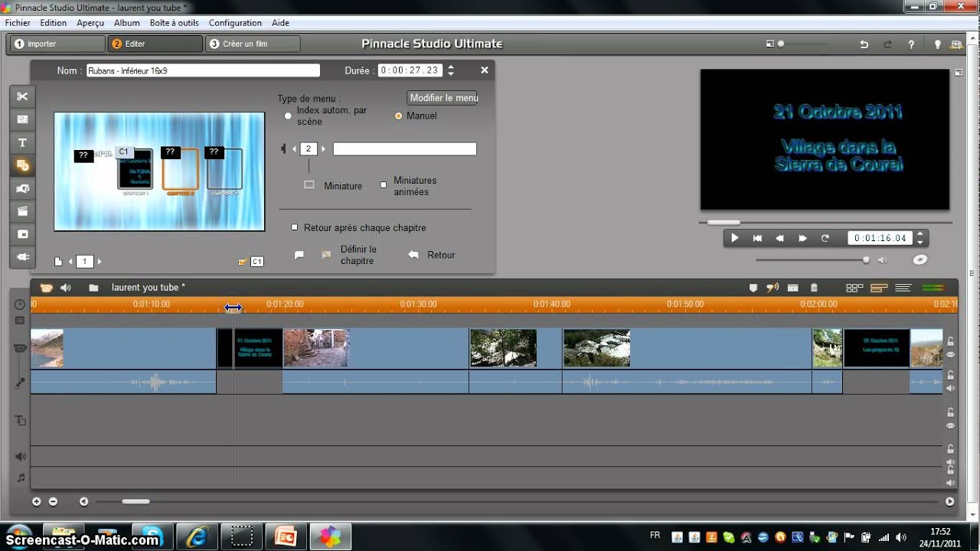Viewport: 980px width, 551px height.
Task: Open help question mark icon
Action: [x=911, y=44]
